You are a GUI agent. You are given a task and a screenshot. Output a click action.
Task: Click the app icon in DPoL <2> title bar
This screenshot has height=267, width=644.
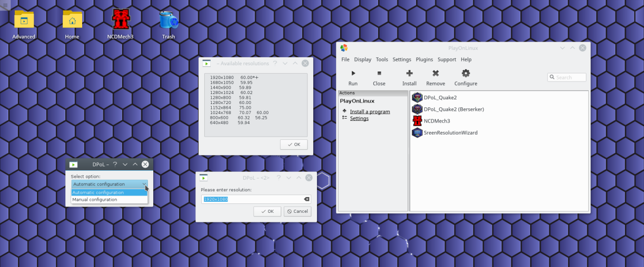[x=204, y=178]
